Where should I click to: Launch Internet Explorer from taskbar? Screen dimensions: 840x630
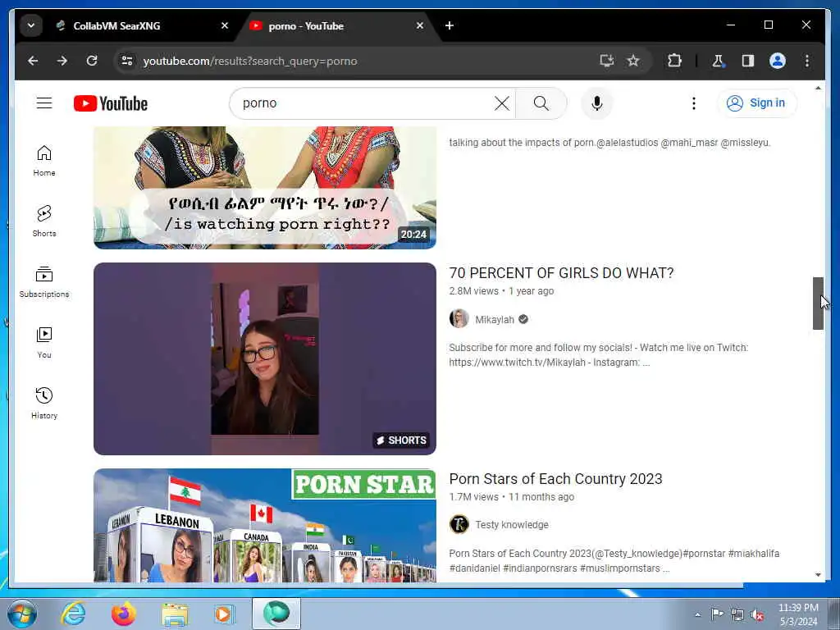(73, 614)
